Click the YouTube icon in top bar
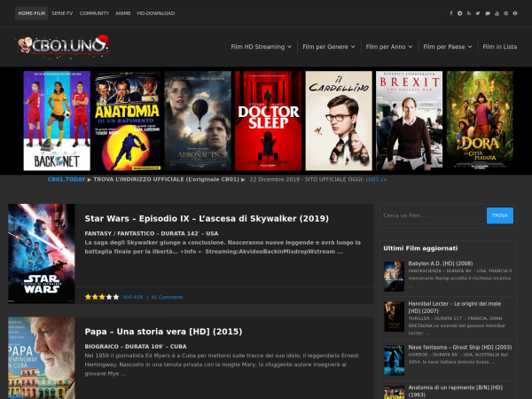Image resolution: width=532 pixels, height=399 pixels. point(496,13)
